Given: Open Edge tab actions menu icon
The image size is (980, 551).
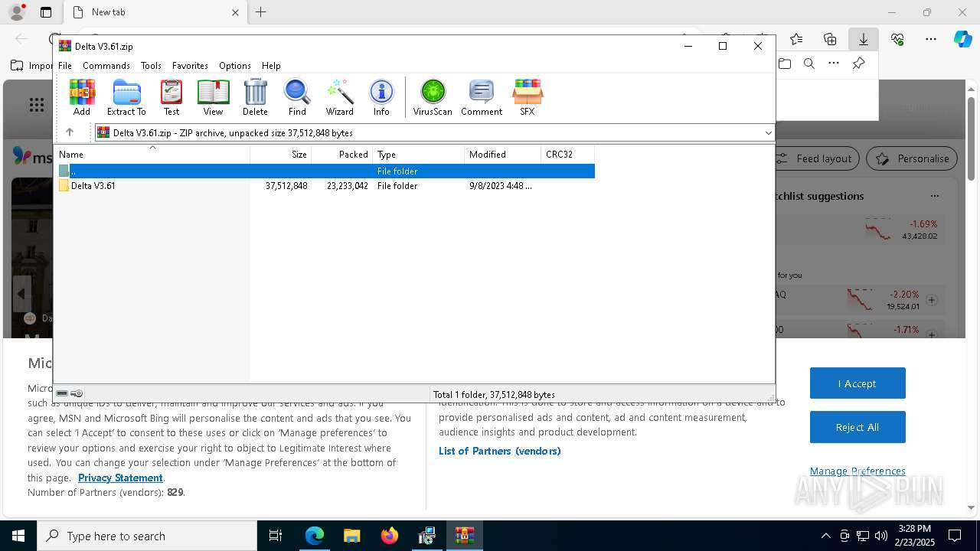Looking at the screenshot, I should (x=46, y=12).
